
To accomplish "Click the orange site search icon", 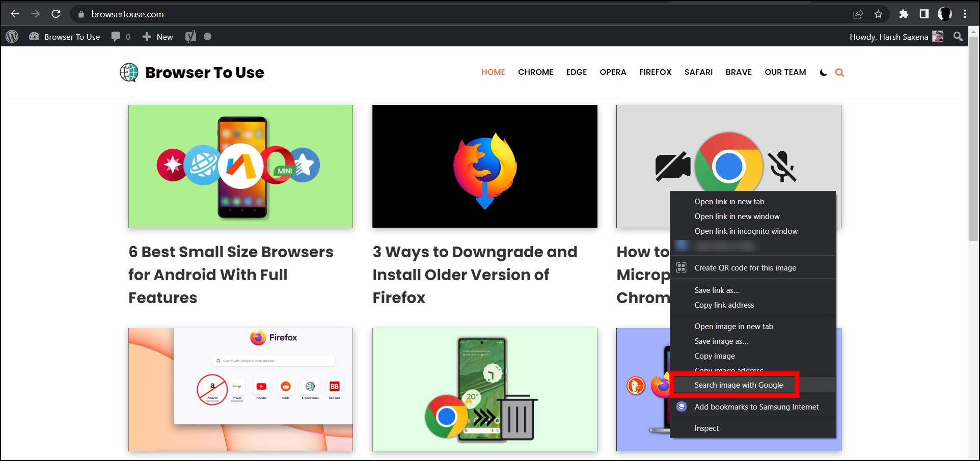I will [839, 73].
